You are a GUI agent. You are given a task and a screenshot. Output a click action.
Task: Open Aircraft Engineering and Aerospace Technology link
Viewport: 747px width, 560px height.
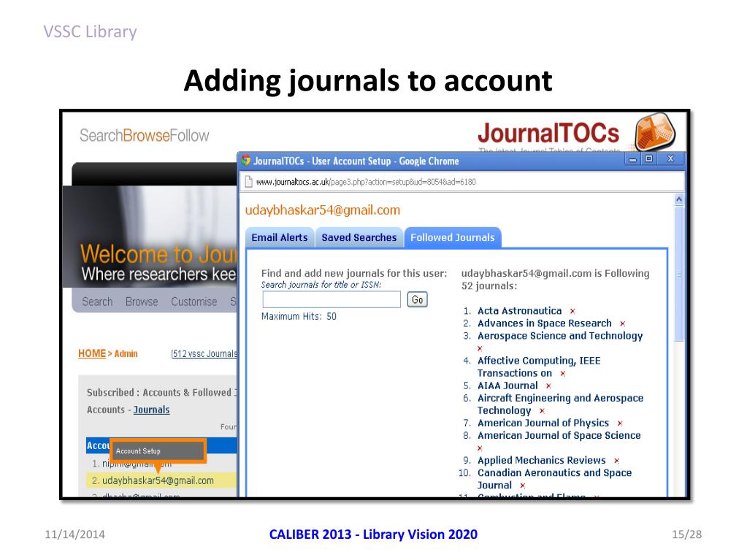click(x=560, y=404)
